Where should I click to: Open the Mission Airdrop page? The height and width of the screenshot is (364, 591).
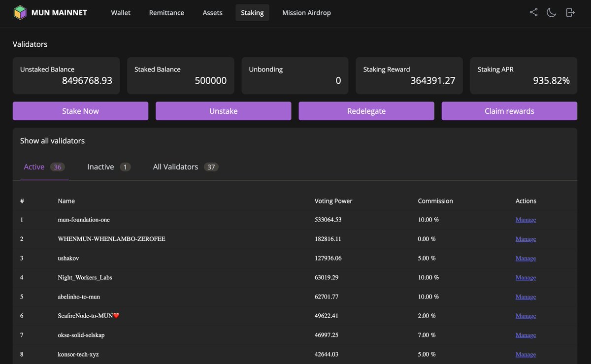(x=306, y=13)
